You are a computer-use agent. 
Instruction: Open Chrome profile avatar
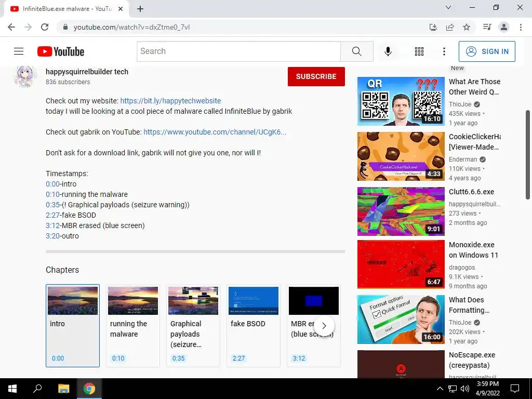[504, 27]
